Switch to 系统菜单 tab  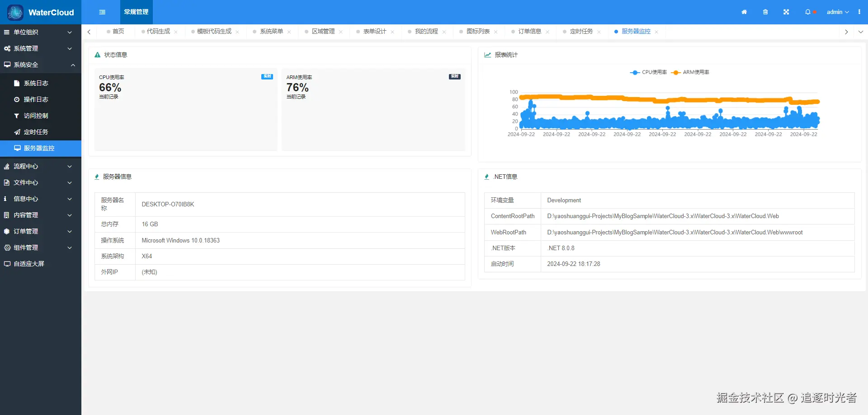point(271,32)
